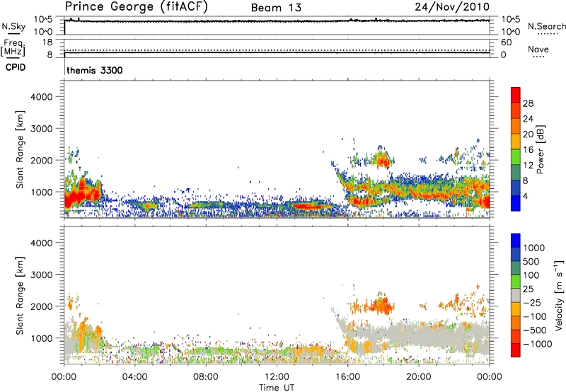
Task: Click the blue swatch in Power colorbar
Action: coord(516,204)
